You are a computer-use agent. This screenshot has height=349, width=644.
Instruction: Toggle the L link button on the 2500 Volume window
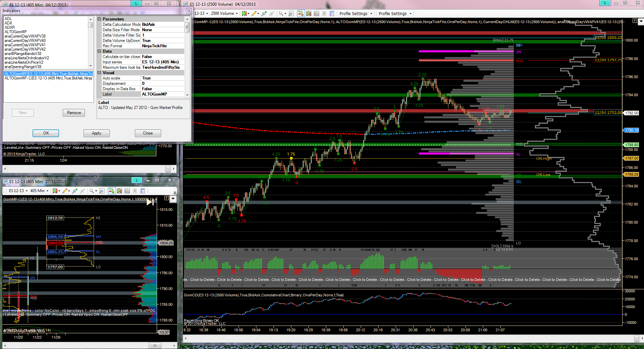(x=605, y=3)
